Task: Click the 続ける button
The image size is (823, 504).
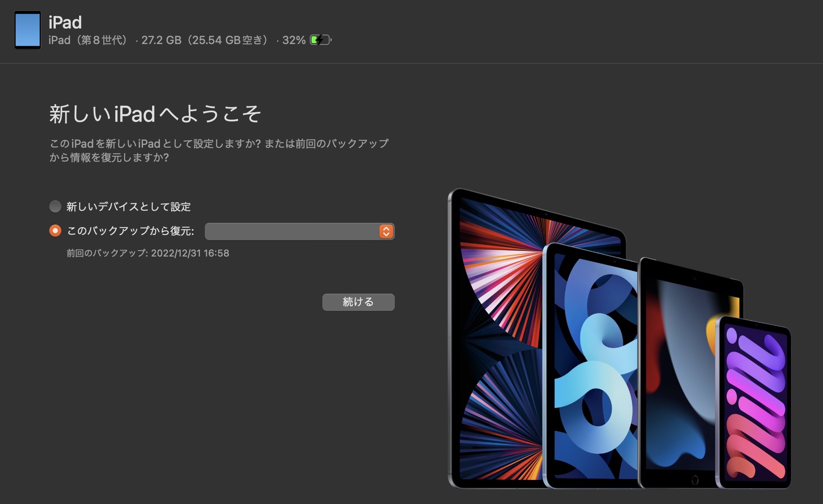Action: click(359, 302)
